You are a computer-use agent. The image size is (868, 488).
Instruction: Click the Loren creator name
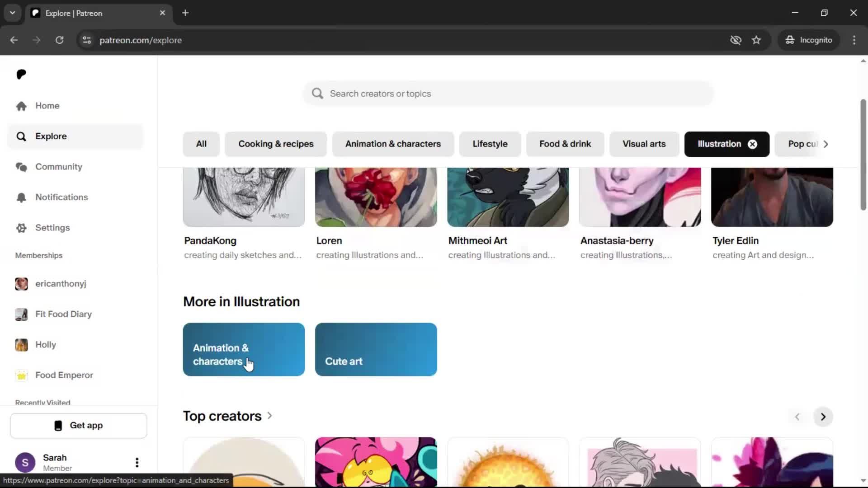pyautogui.click(x=329, y=241)
